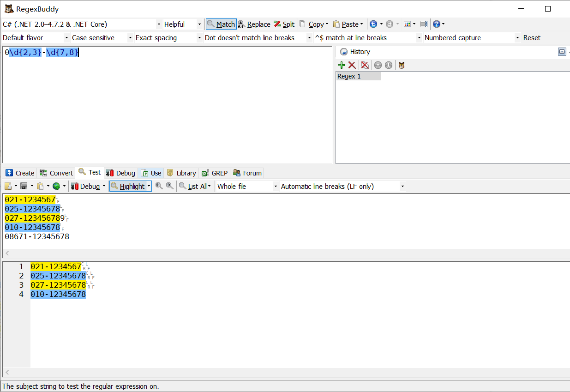The image size is (570, 392).
Task: Click the colored grid layout icon
Action: (x=407, y=24)
